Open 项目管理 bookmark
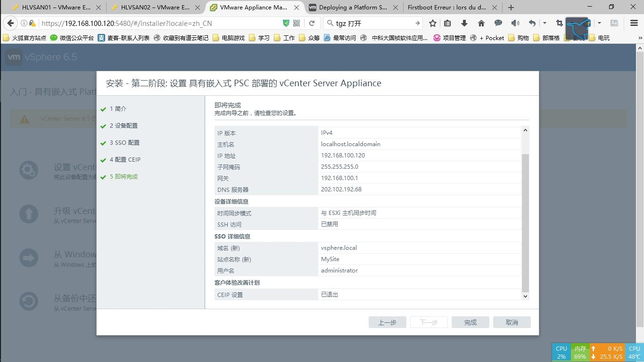644x362 pixels. [450, 38]
